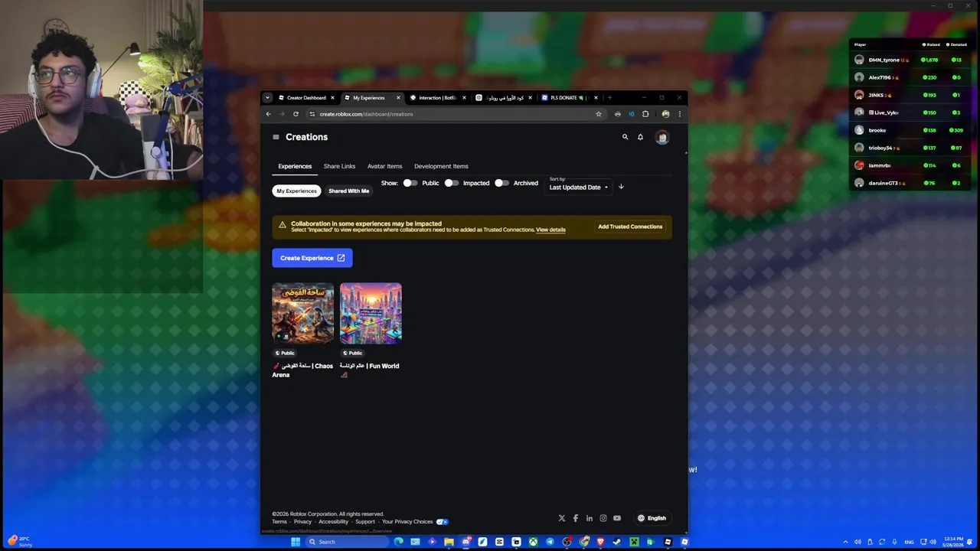
Task: Open File Explorer in the taskbar
Action: pyautogui.click(x=449, y=542)
